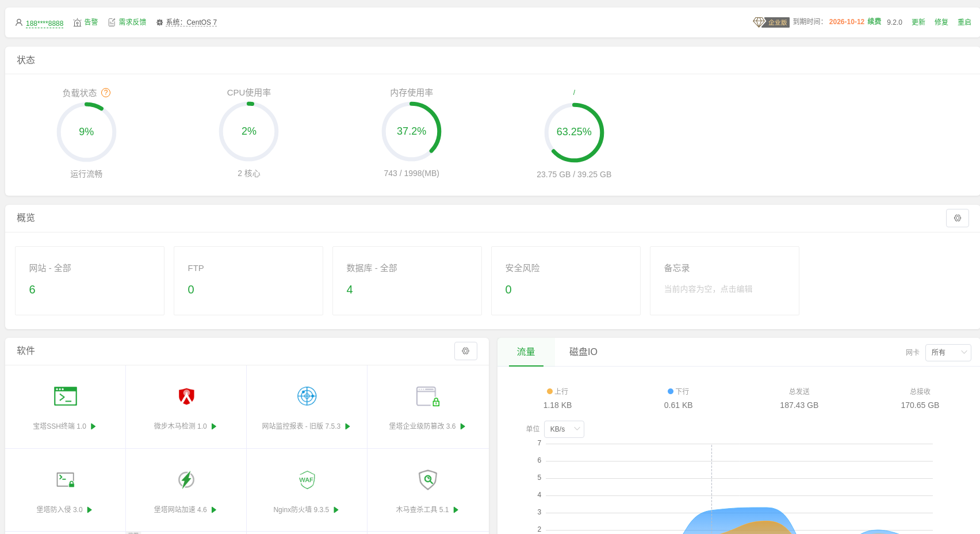
Task: Click the play arrow next to 宝塔SSH终端 1.0
Action: pyautogui.click(x=93, y=426)
